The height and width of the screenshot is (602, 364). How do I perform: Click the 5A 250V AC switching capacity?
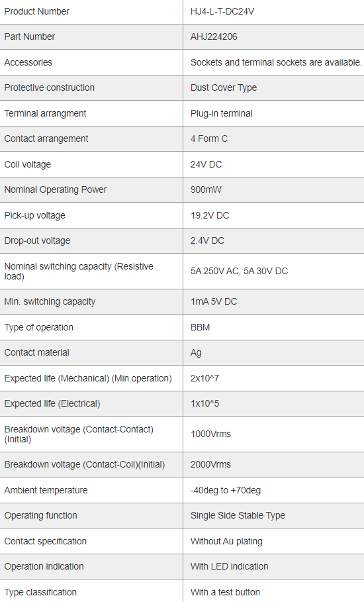click(215, 271)
